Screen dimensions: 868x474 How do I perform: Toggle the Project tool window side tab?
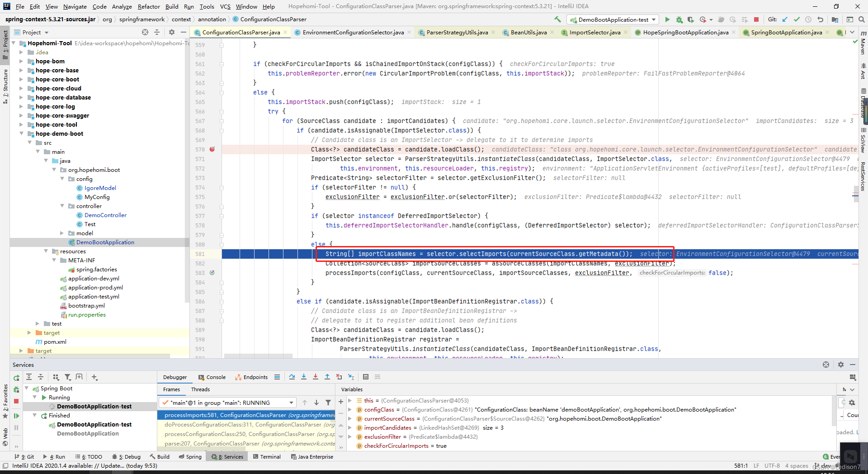(5, 42)
